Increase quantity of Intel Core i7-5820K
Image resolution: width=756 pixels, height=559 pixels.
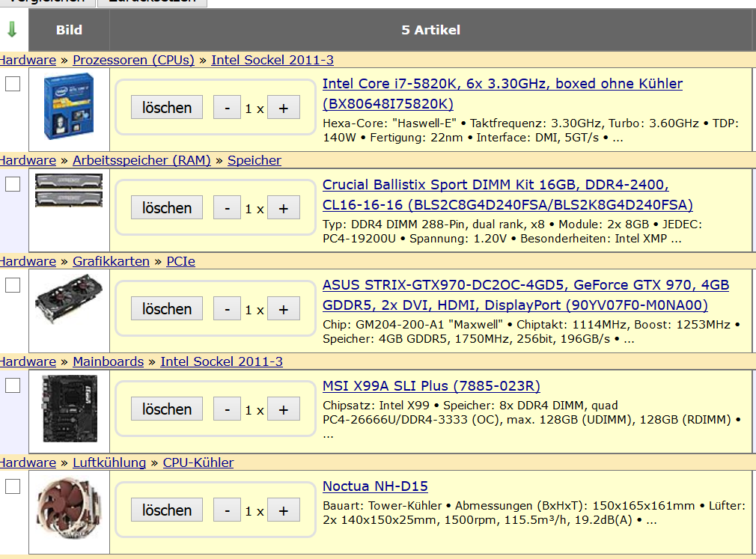pos(284,108)
